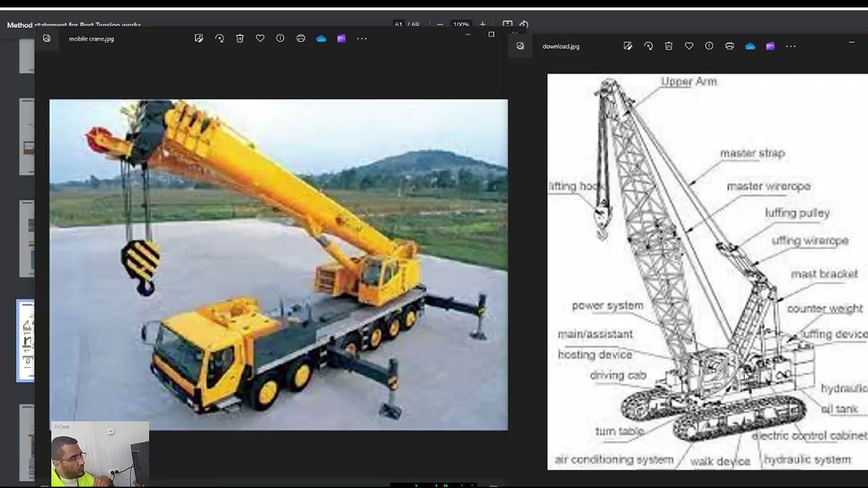Click the 'electric control cabinet' label in diagram
This screenshot has height=488, width=868.
(809, 436)
